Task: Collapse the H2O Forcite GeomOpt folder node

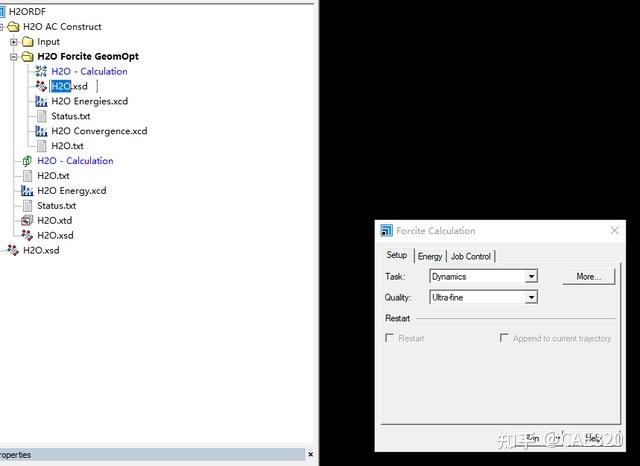Action: 13,57
